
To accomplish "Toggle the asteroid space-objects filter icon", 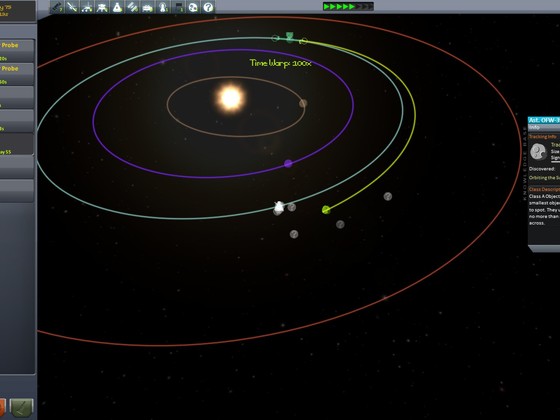I will click(193, 7).
